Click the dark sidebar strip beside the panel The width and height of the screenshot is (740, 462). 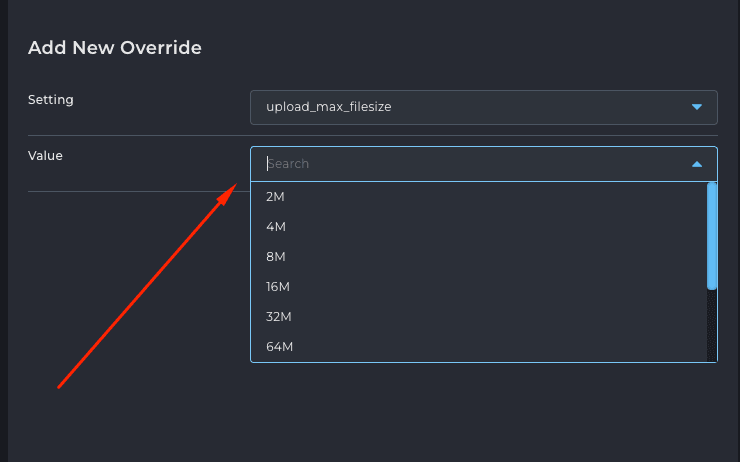(4, 231)
